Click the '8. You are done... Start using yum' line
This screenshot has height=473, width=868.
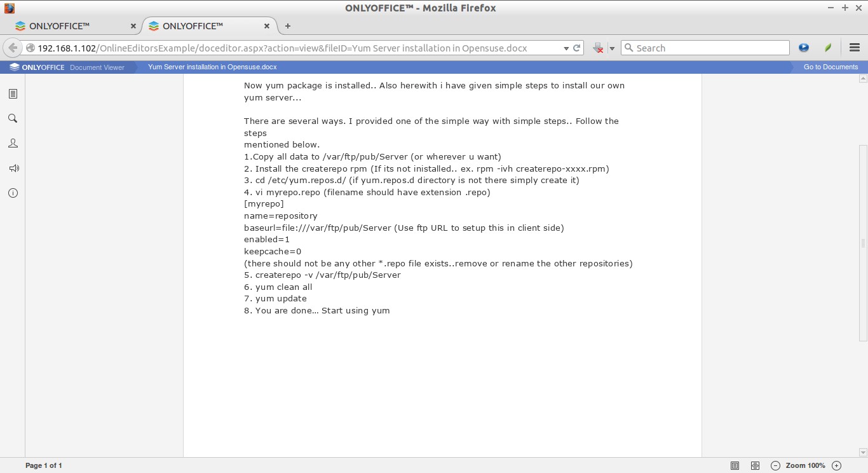(317, 310)
